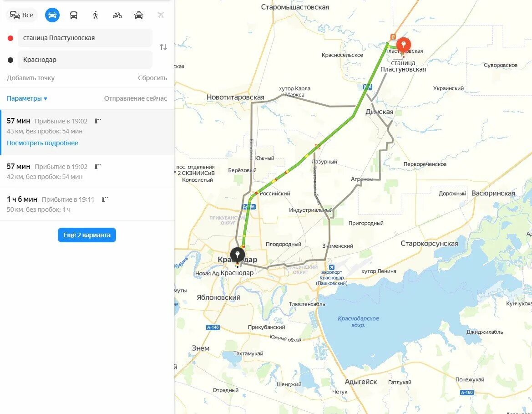This screenshot has height=414, width=532.
Task: Open Посмотреть подробнее route details
Action: pyautogui.click(x=42, y=143)
